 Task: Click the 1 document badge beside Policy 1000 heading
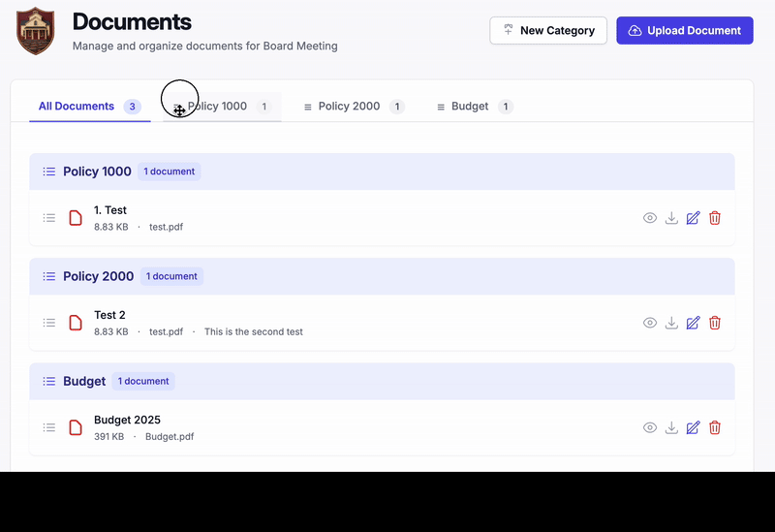(x=169, y=172)
